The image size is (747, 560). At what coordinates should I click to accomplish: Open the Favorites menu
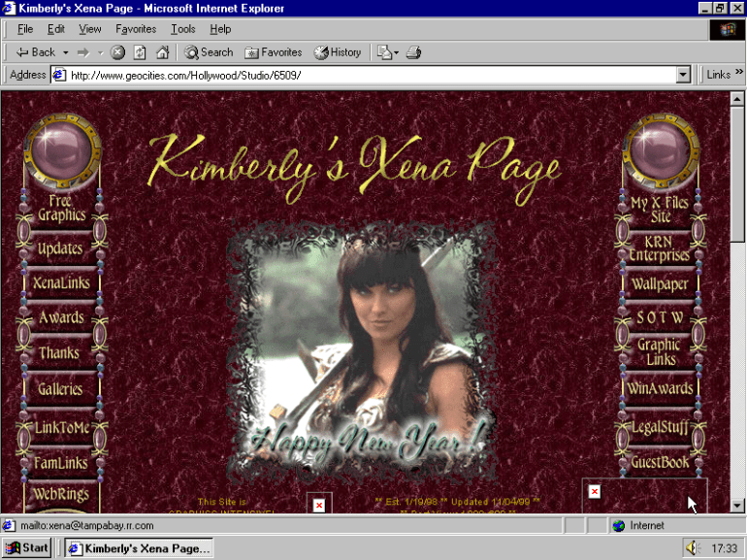(136, 29)
